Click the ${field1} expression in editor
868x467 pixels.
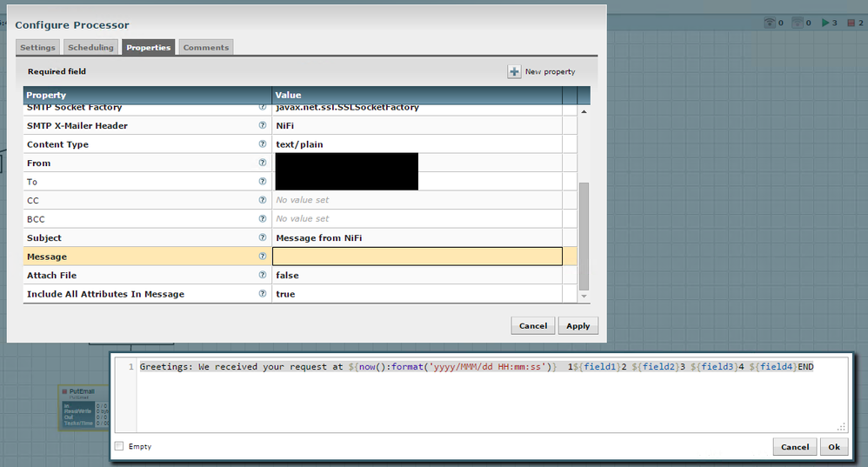[596, 366]
